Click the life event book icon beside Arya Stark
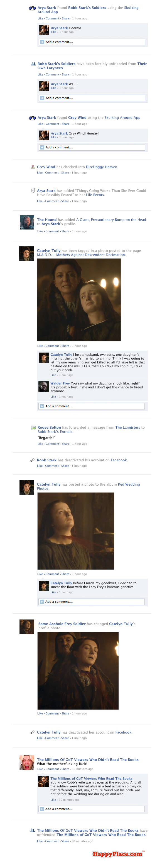Image resolution: width=167 pixels, height=868 pixels. pyautogui.click(x=33, y=191)
